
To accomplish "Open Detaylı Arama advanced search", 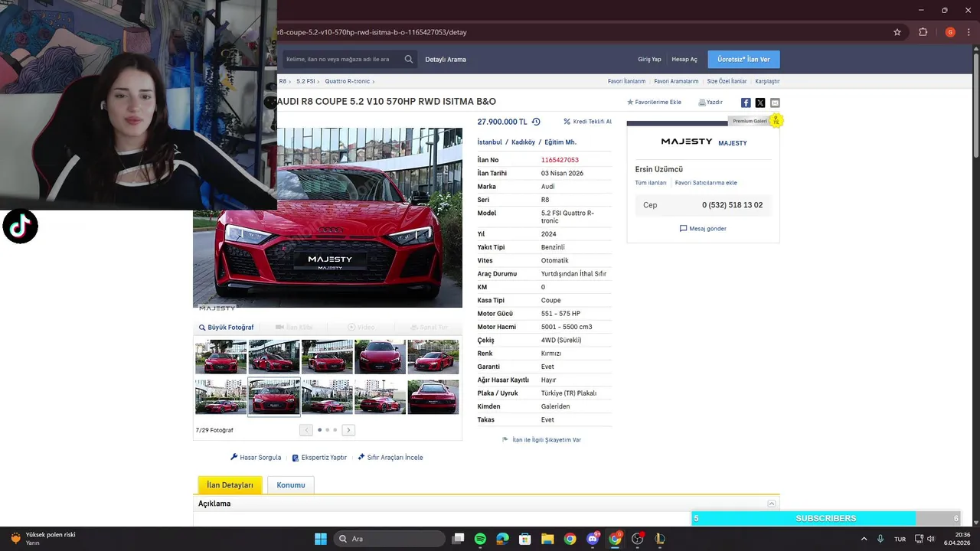I will pos(446,59).
